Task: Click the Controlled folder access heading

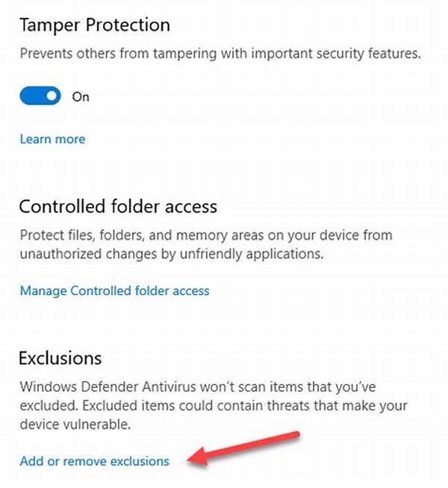Action: (x=118, y=206)
